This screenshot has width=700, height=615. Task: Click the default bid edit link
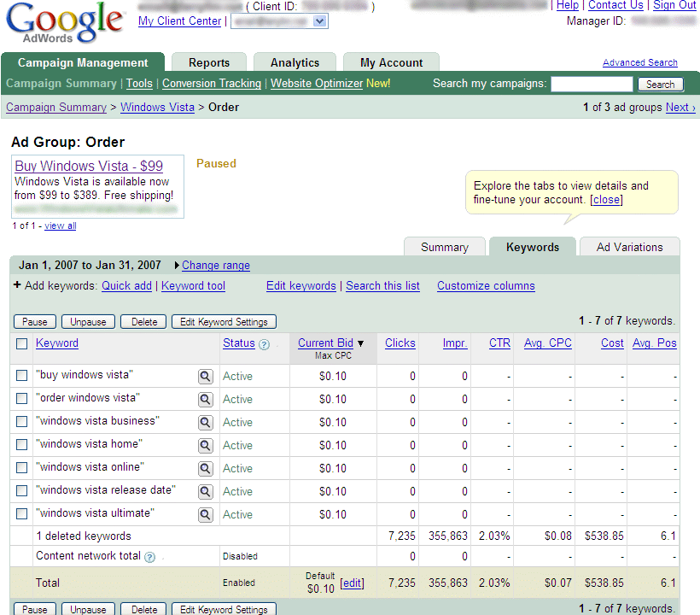tap(353, 583)
